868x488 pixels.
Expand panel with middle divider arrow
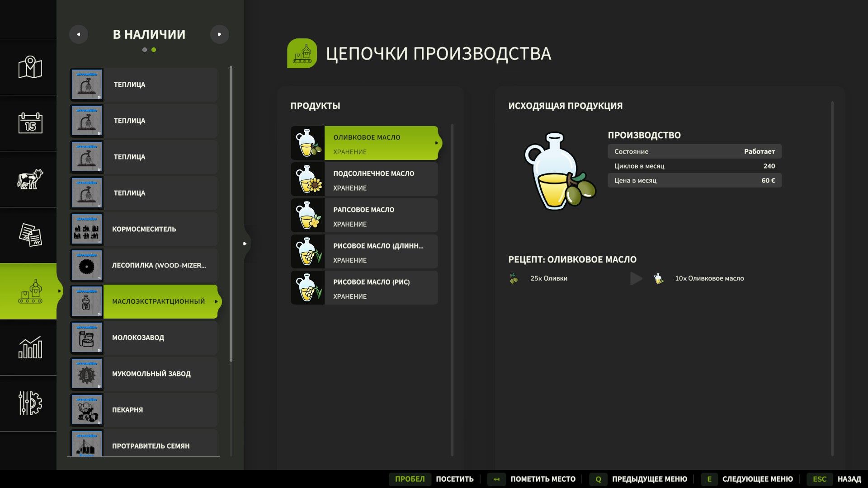pyautogui.click(x=245, y=244)
